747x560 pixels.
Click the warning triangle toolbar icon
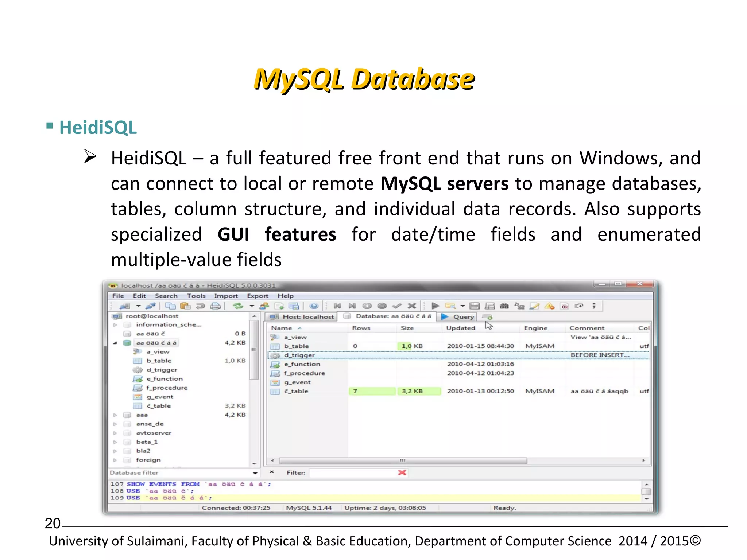click(x=549, y=306)
